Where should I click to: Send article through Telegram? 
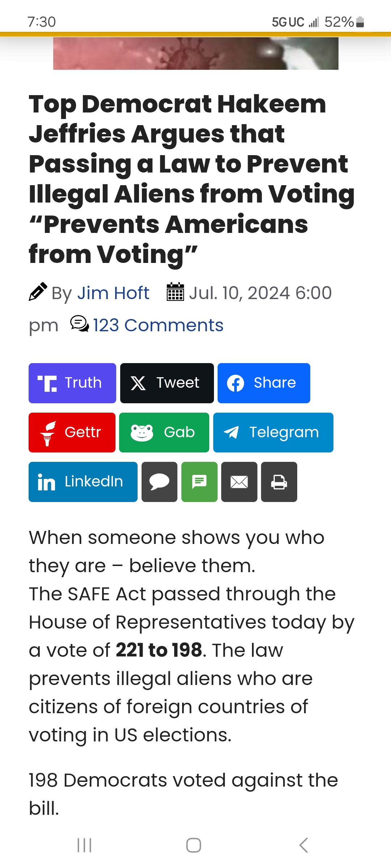[x=273, y=433]
